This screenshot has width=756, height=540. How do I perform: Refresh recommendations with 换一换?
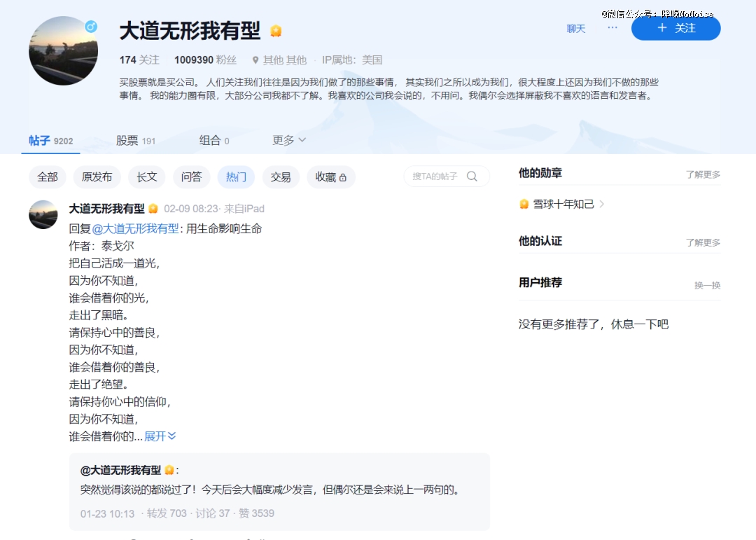pos(707,285)
